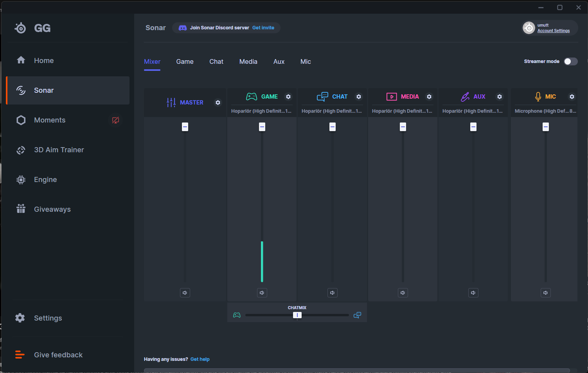Click the MEDIA volume slider handle

coord(403,127)
